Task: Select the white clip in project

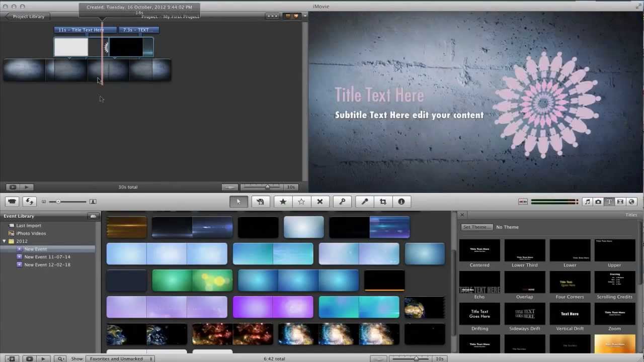Action: [71, 47]
